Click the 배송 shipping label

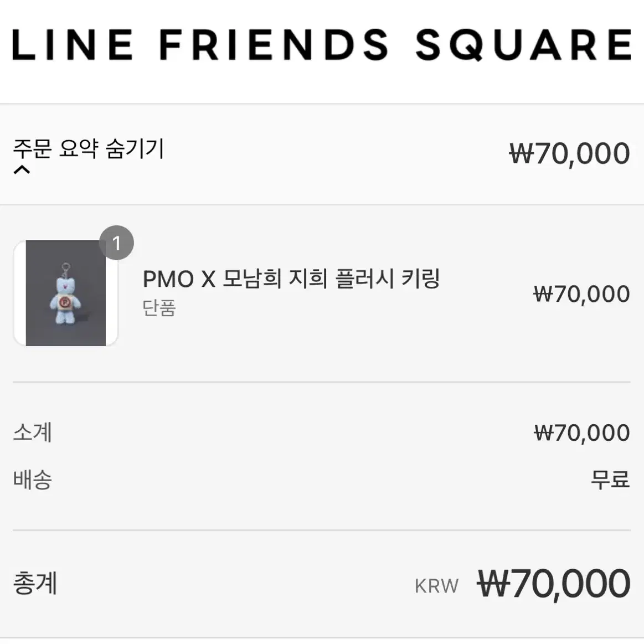(33, 479)
